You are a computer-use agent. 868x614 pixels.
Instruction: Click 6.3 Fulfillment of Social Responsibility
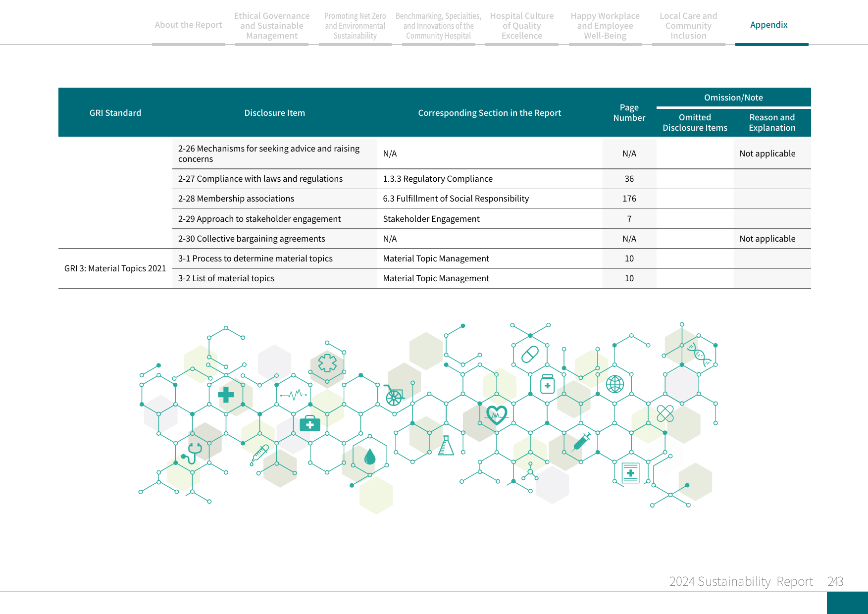point(456,199)
